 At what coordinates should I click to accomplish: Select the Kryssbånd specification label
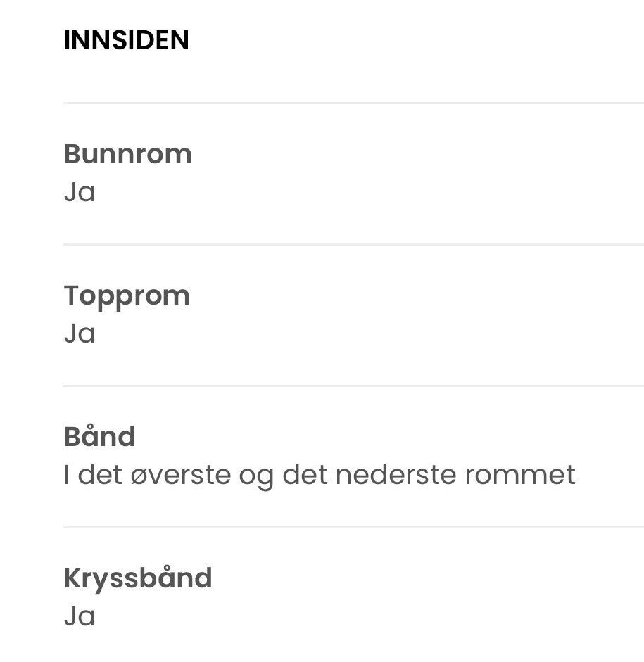point(138,578)
